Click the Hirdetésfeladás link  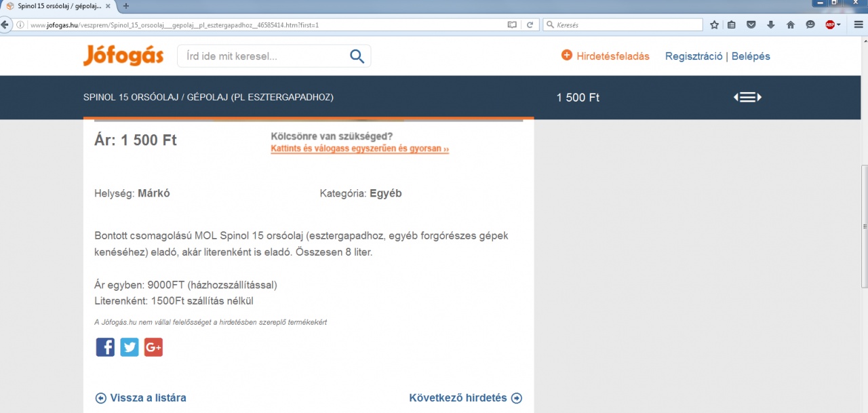tap(605, 56)
